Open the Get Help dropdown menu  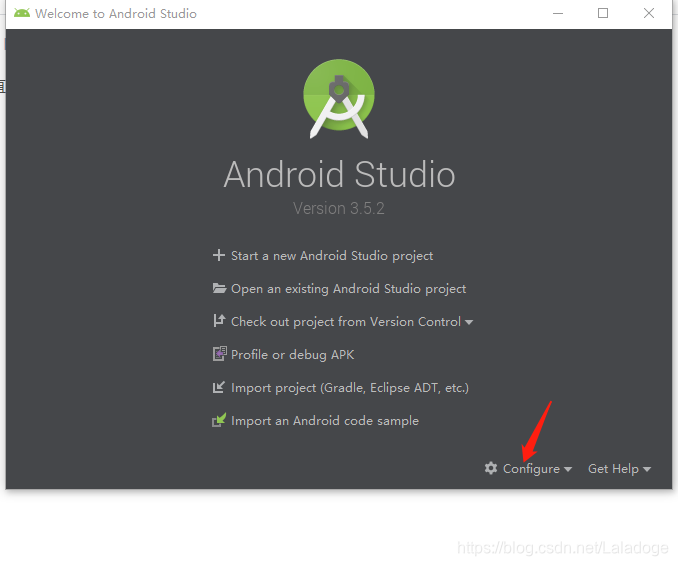pos(619,469)
